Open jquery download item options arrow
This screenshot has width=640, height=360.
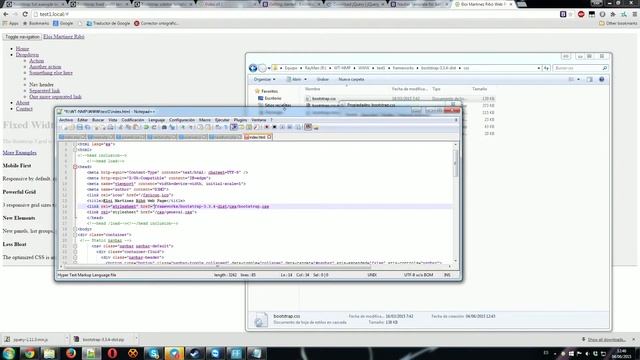pyautogui.click(x=67, y=339)
